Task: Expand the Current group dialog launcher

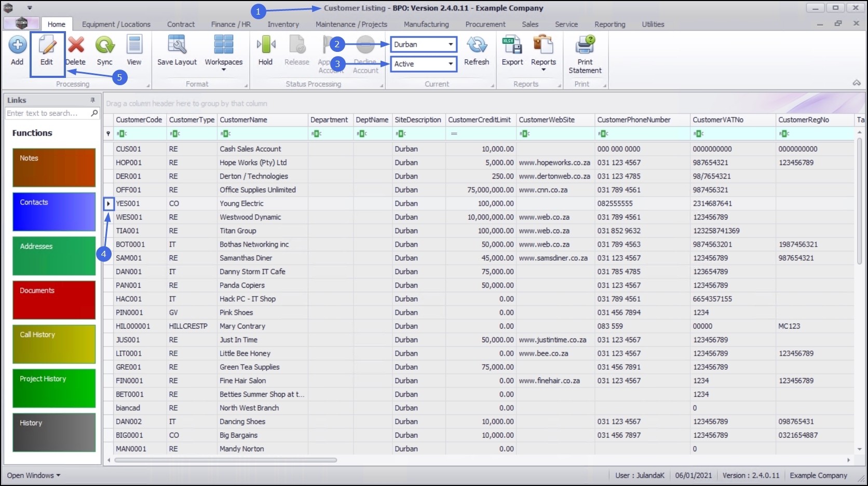Action: (x=493, y=86)
